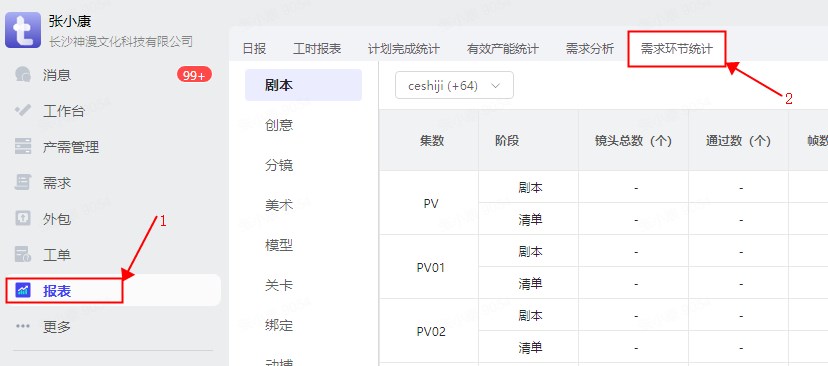Switch to the 日报 tab
The height and width of the screenshot is (366, 828).
point(254,49)
